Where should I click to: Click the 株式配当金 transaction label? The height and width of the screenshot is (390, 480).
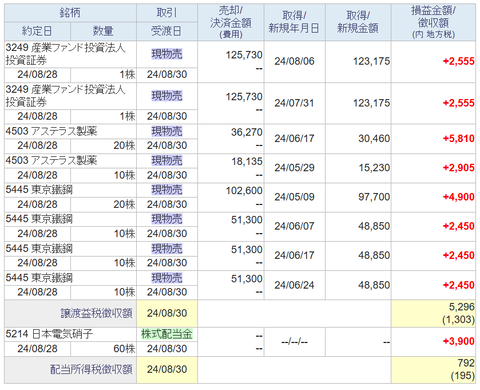pyautogui.click(x=167, y=334)
